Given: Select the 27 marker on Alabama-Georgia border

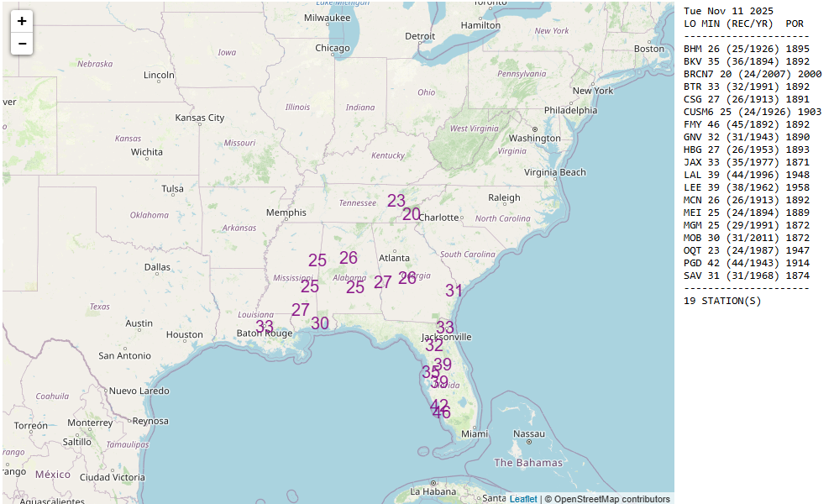Looking at the screenshot, I should tap(383, 282).
